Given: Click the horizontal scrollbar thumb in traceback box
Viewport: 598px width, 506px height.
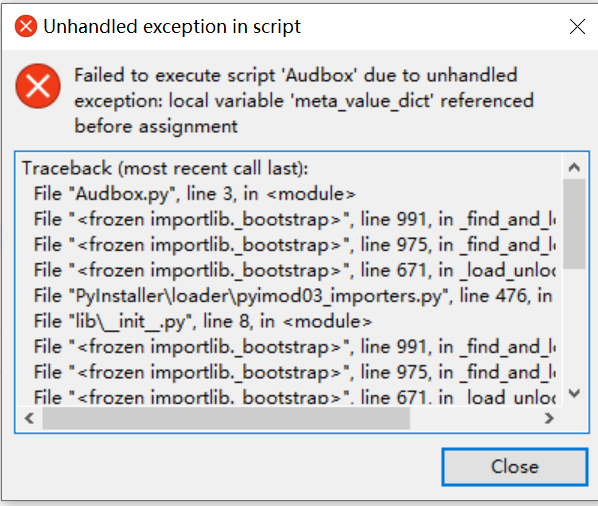Looking at the screenshot, I should 226,418.
